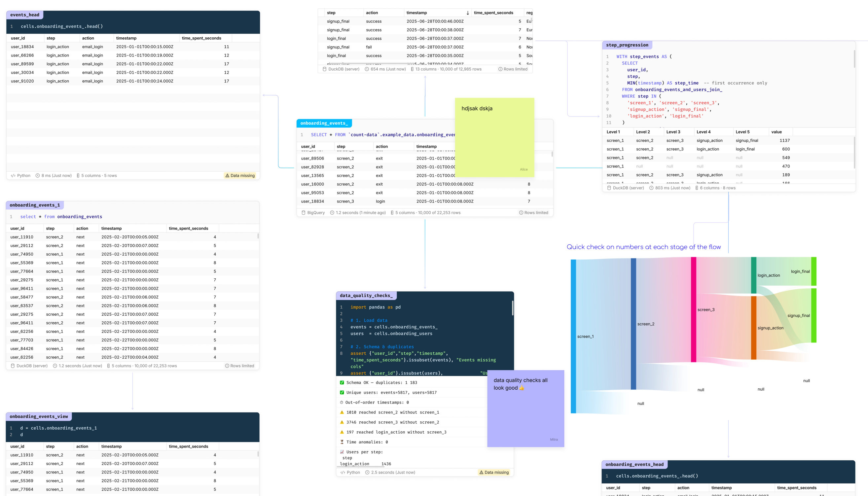Click the Data missing warning in events_head
Screen dimensions: 868x496
[240, 176]
